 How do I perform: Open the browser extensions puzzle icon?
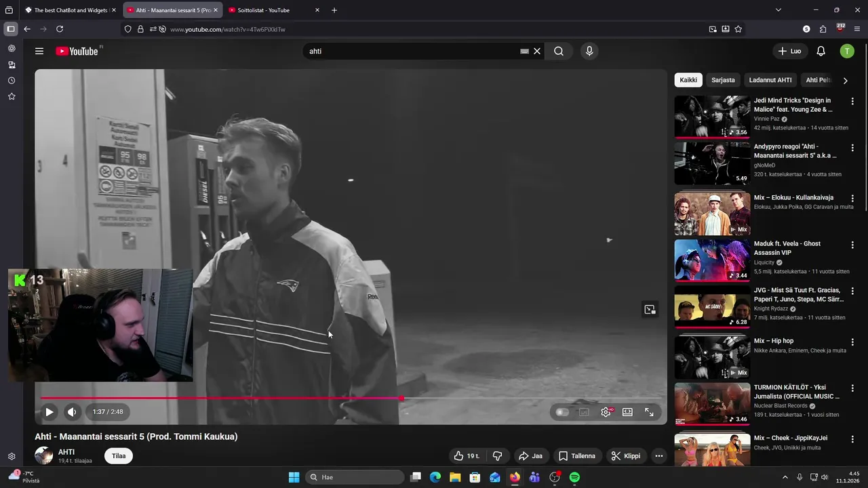coord(823,29)
